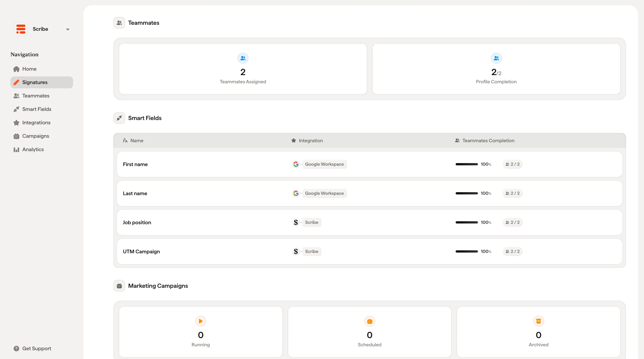Click the Campaigns calendar icon in sidebar

click(16, 136)
